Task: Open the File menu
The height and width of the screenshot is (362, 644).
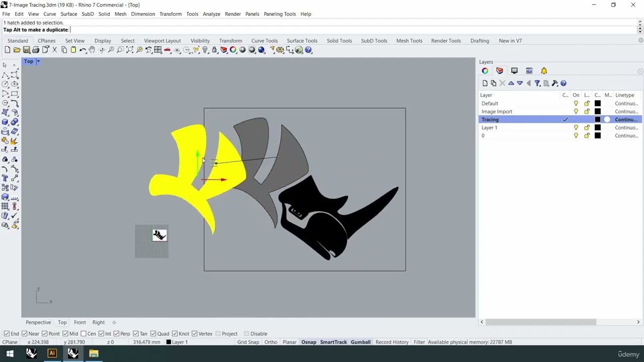Action: point(6,14)
